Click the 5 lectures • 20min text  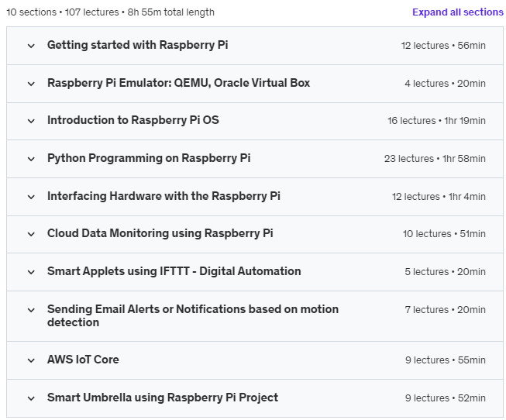pyautogui.click(x=446, y=272)
